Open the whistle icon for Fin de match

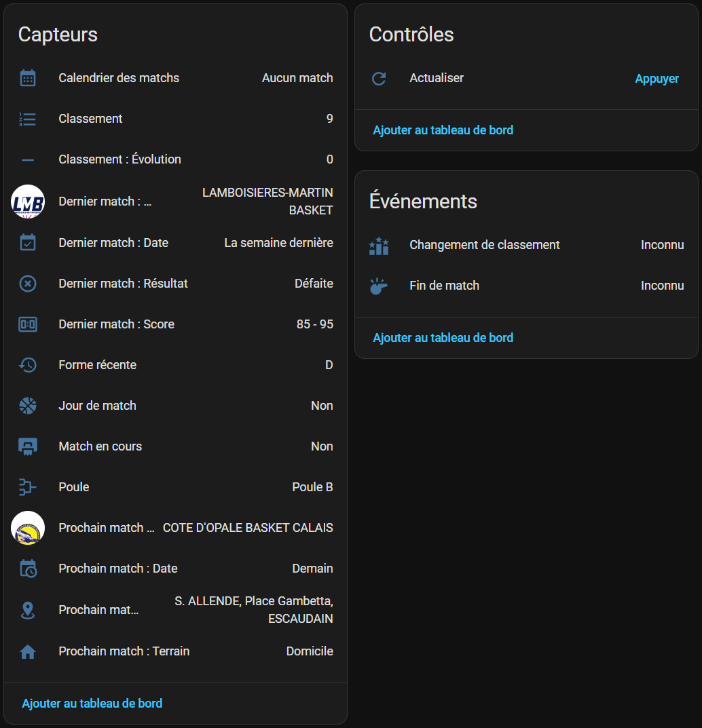coord(379,286)
